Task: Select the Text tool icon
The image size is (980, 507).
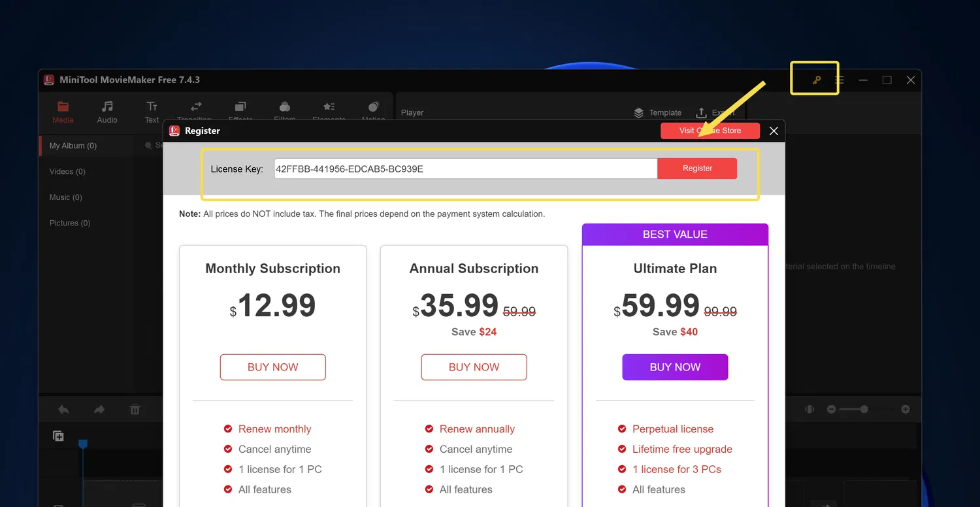Action: pos(152,106)
